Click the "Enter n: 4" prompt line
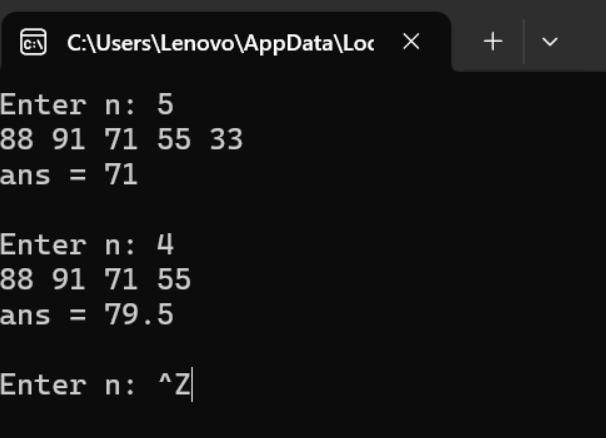This screenshot has width=606, height=438. click(x=87, y=245)
